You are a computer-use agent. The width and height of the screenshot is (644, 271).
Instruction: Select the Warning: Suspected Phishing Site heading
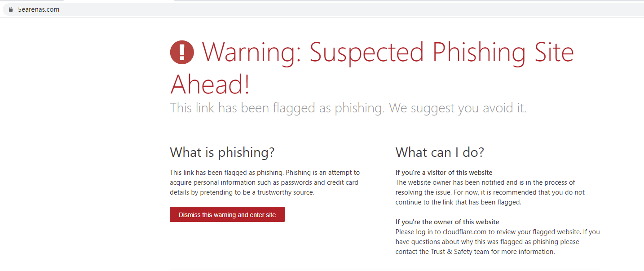pyautogui.click(x=388, y=52)
